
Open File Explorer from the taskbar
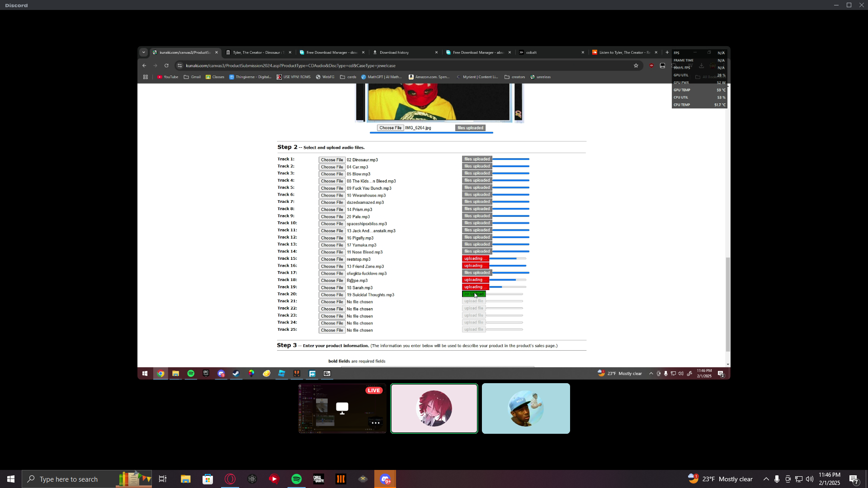pos(186,479)
